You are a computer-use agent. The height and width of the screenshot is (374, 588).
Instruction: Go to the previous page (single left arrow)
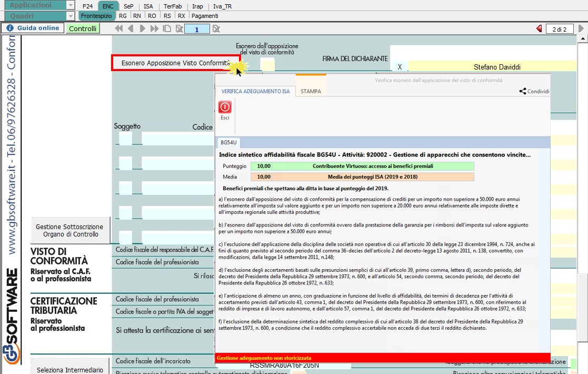coord(131,28)
